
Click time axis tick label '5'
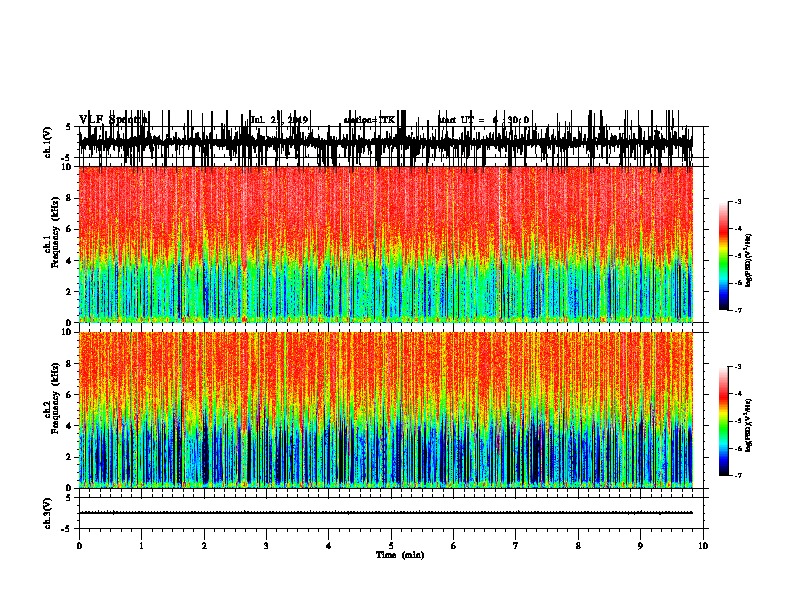(x=391, y=546)
